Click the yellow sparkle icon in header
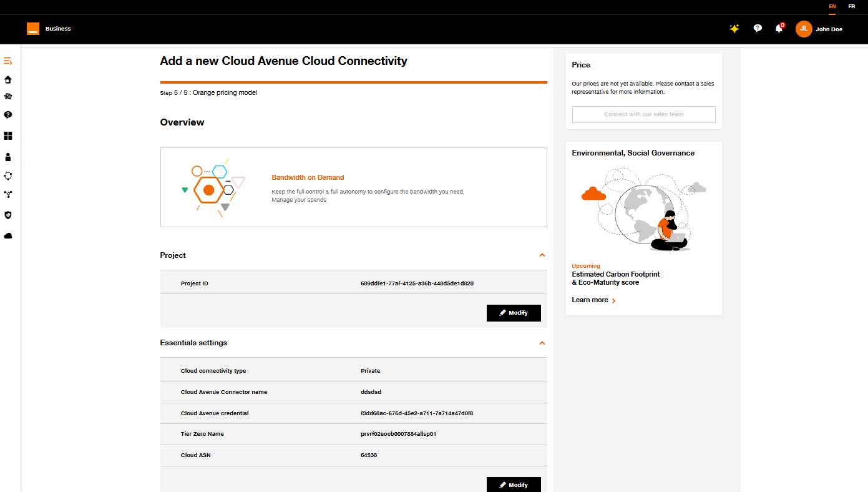The width and height of the screenshot is (868, 492). [734, 29]
